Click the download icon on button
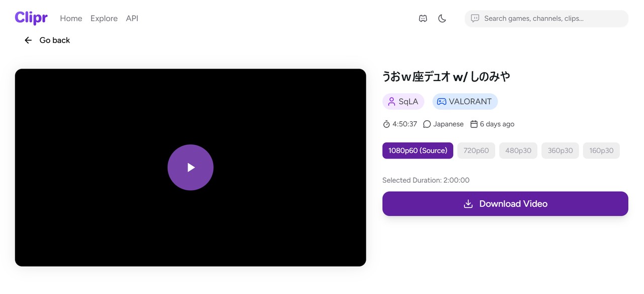This screenshot has width=644, height=294. [468, 204]
